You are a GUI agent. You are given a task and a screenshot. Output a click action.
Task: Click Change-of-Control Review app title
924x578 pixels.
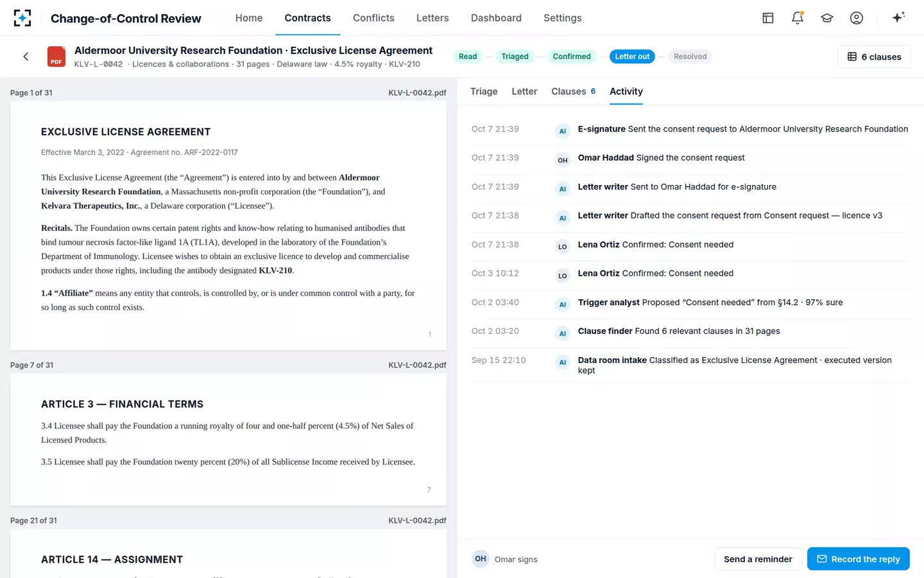126,18
